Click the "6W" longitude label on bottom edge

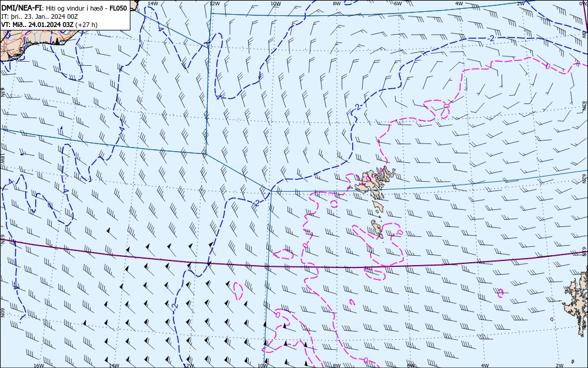coord(411,366)
